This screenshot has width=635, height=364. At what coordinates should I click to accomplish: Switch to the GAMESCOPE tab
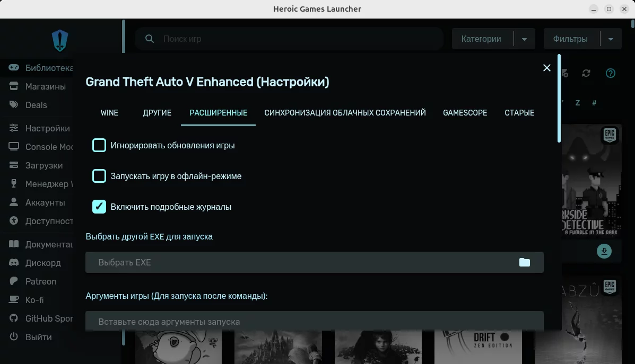[465, 113]
